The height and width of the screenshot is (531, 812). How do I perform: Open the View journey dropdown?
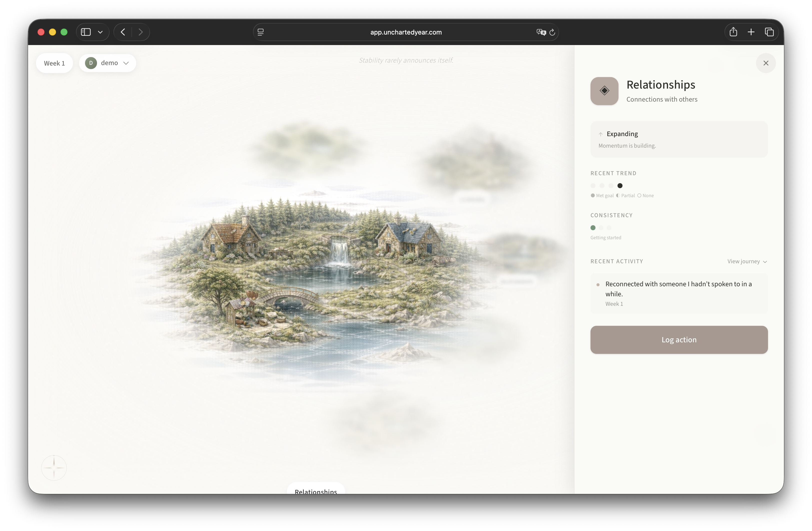(x=747, y=261)
